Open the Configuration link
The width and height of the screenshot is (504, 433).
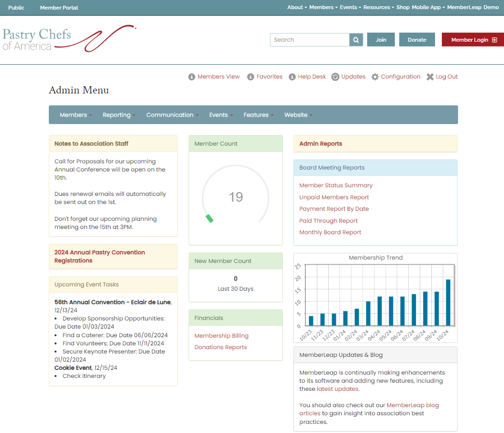click(x=401, y=77)
